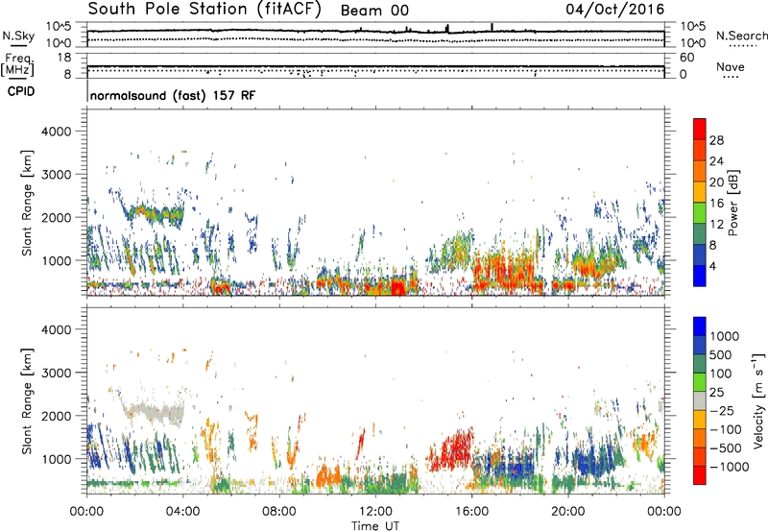Click the 'Slant Range [km]' label on power plot
Screen dimensions: 768x532
[27, 203]
